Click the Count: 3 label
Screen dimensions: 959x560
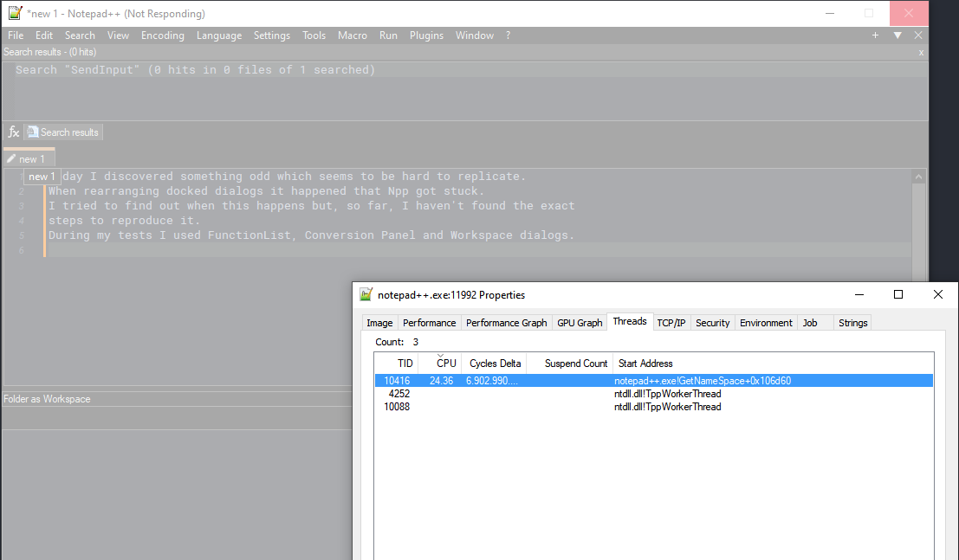tap(397, 342)
